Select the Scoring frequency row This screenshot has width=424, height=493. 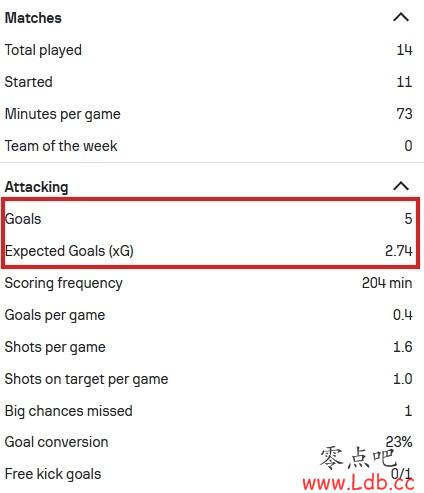(209, 283)
